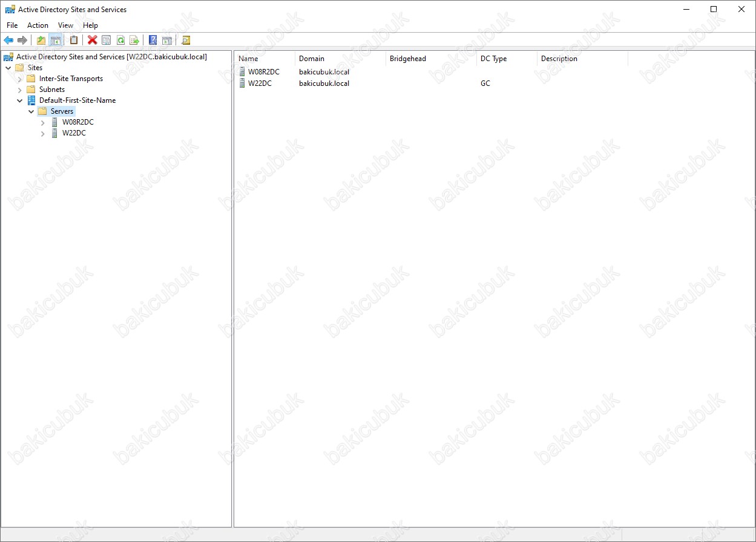Go up one level in the console tree

[41, 41]
